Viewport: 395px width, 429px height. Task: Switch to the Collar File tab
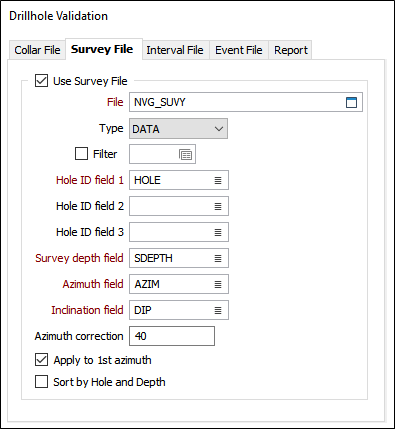[x=37, y=50]
